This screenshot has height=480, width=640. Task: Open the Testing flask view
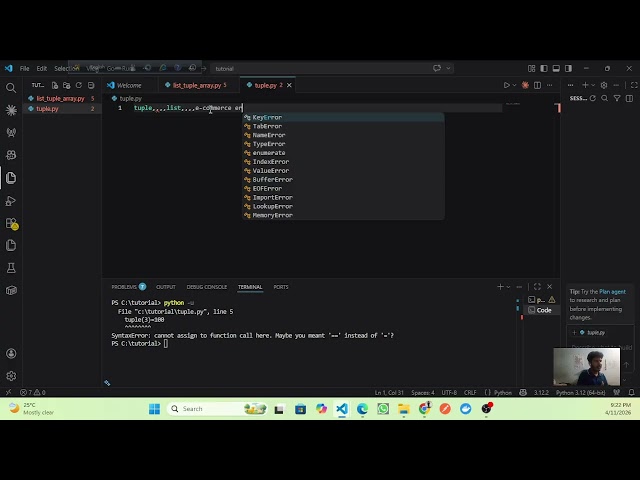click(x=11, y=268)
